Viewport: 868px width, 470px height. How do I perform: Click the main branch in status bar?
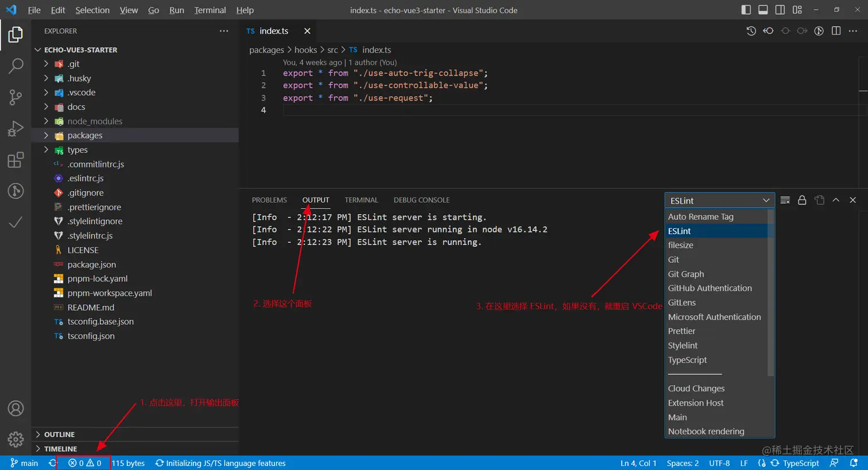pyautogui.click(x=24, y=463)
